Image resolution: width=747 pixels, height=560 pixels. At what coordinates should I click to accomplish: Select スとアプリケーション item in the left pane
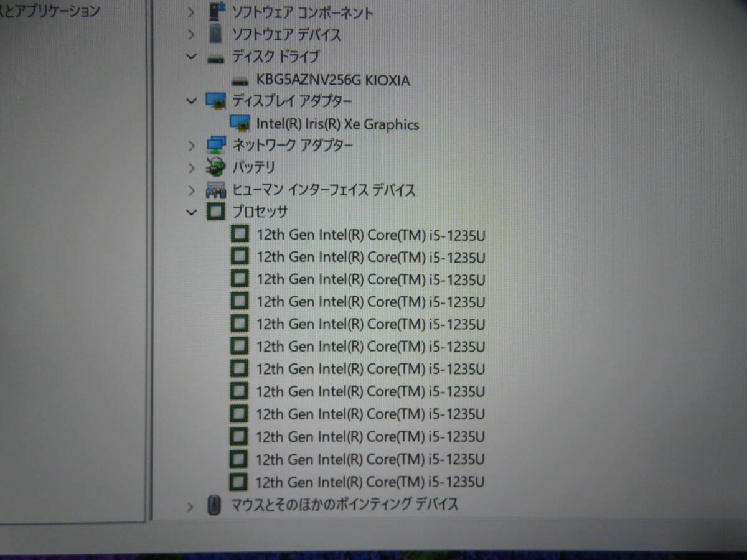tap(50, 11)
